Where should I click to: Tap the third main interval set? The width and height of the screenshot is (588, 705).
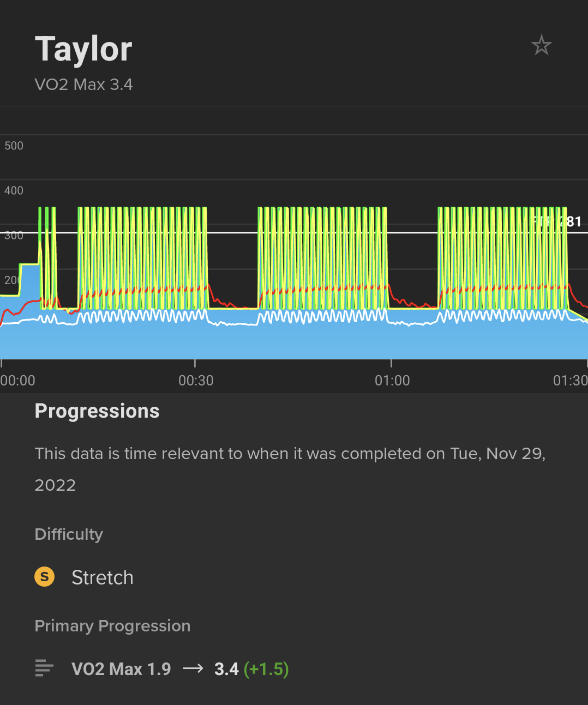click(x=502, y=256)
